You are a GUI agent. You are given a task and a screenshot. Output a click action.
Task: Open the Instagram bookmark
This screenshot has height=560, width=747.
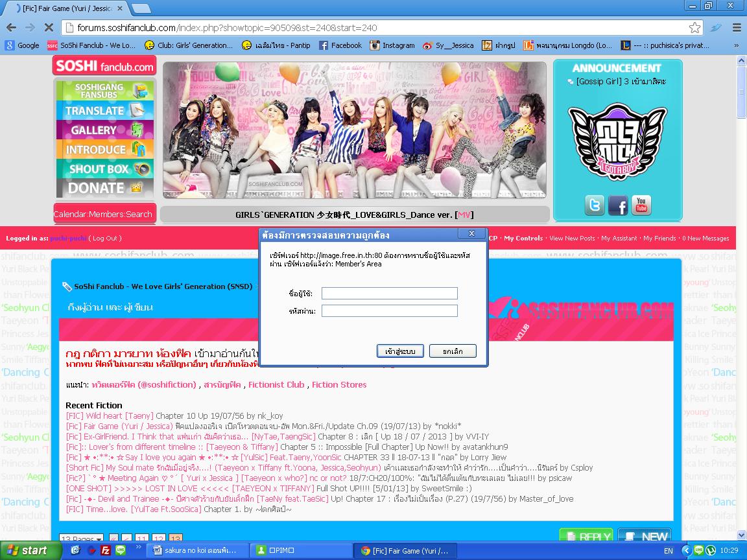392,45
